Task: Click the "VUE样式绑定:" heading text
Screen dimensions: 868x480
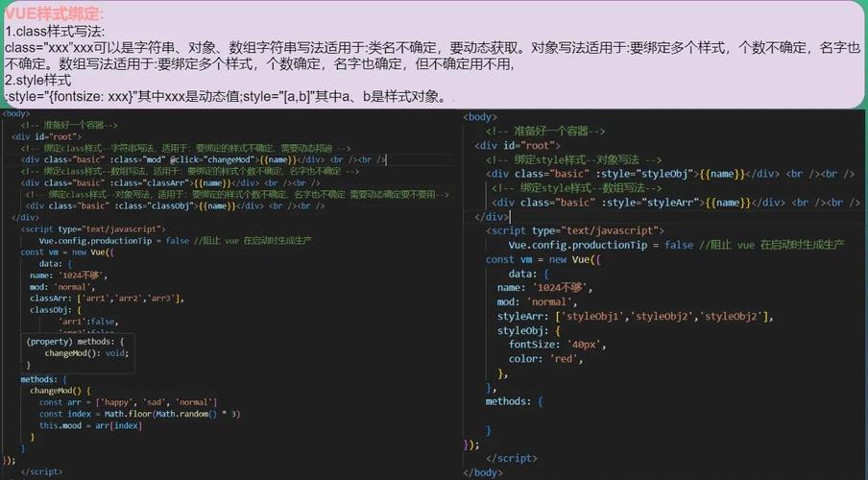Action: (x=54, y=13)
